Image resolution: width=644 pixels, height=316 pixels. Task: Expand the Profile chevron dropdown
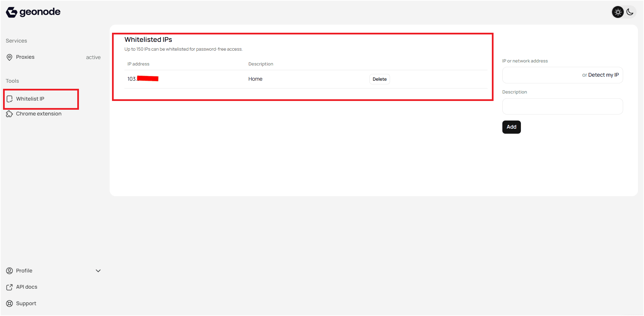click(98, 270)
